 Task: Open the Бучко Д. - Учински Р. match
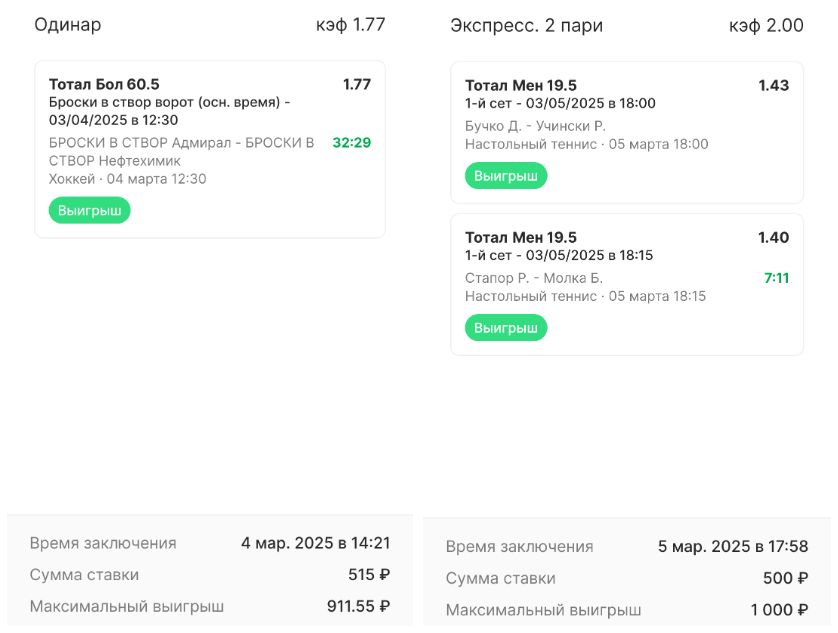tap(535, 126)
